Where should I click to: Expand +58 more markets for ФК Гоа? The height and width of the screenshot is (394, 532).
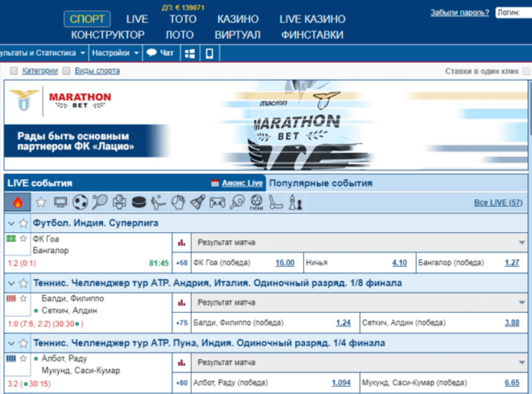click(x=182, y=263)
